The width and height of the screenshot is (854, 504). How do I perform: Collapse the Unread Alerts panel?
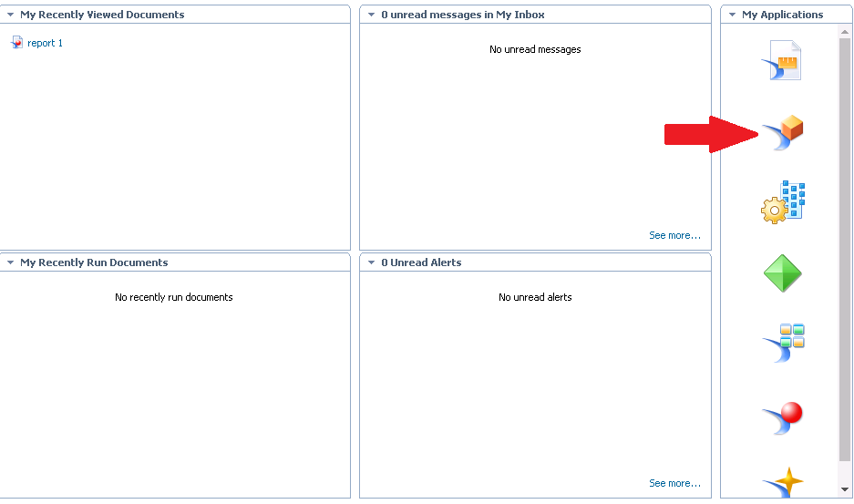tap(371, 262)
